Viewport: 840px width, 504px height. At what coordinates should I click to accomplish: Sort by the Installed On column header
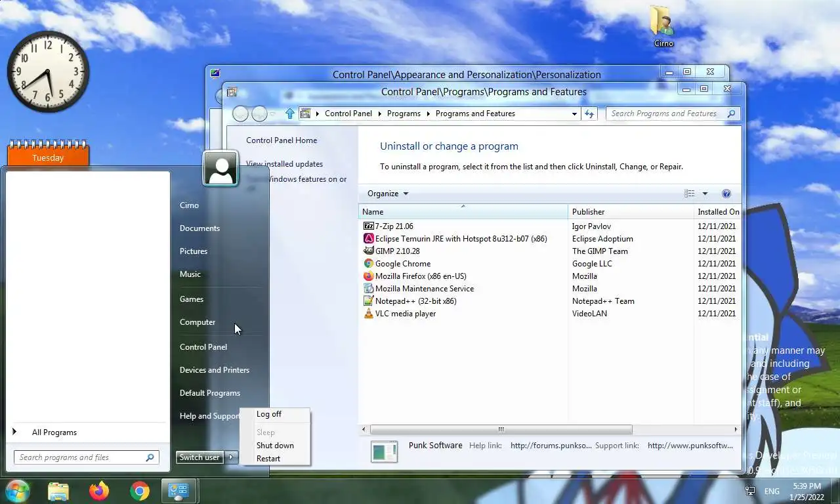coord(718,212)
